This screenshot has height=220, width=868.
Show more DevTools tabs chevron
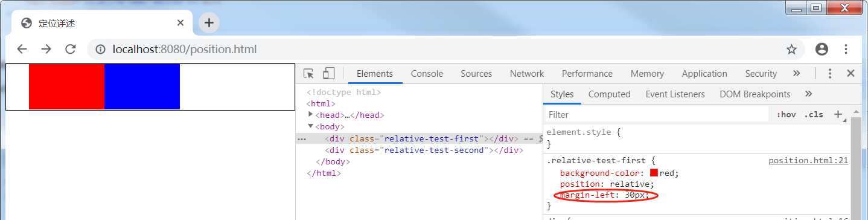coord(796,73)
